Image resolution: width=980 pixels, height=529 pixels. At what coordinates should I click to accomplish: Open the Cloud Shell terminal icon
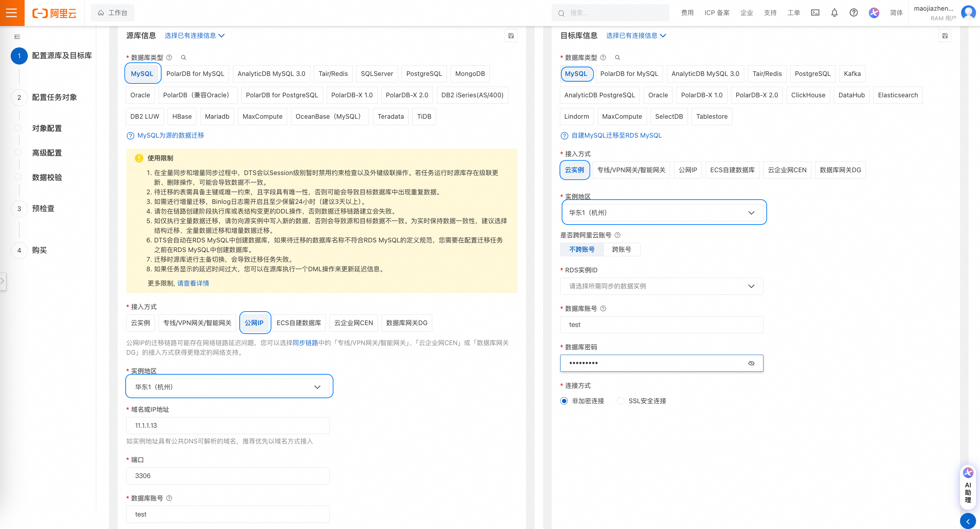coord(815,12)
